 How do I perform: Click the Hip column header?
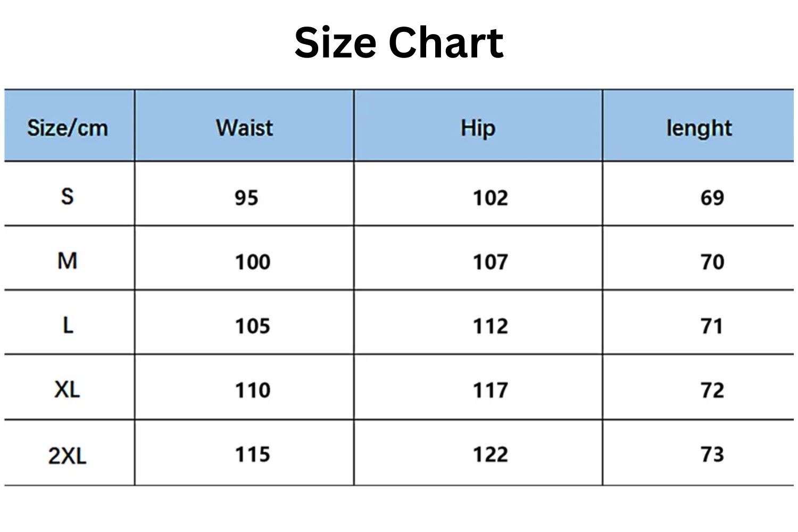click(x=478, y=128)
